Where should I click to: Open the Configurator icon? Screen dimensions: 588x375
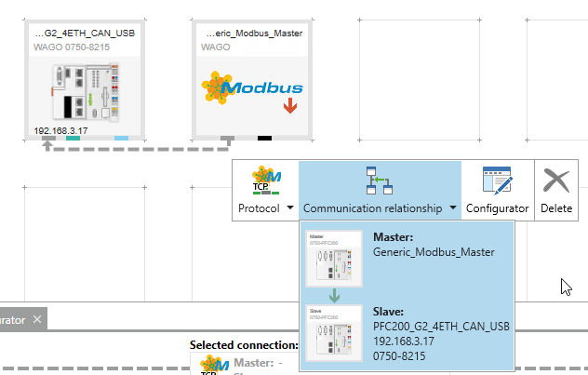tap(497, 181)
